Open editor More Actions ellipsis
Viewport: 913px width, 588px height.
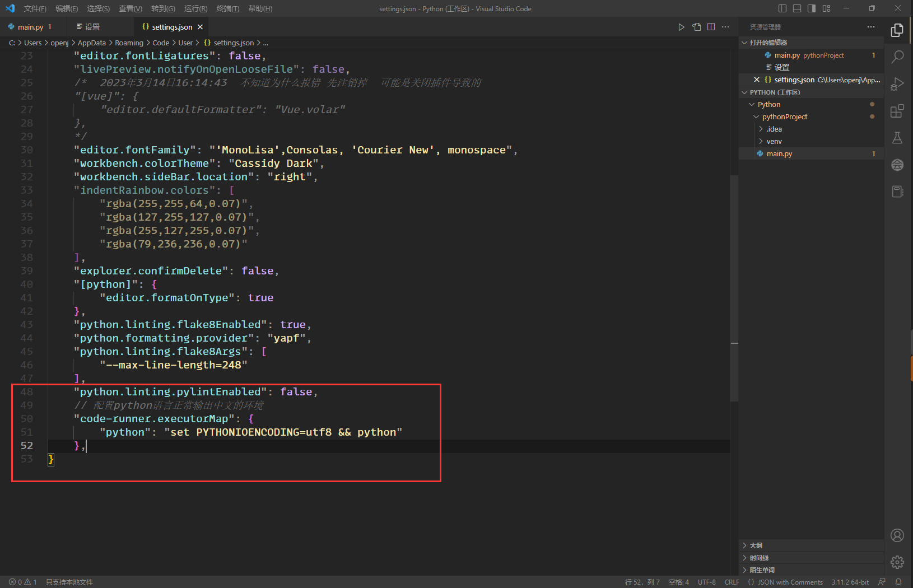tap(725, 27)
